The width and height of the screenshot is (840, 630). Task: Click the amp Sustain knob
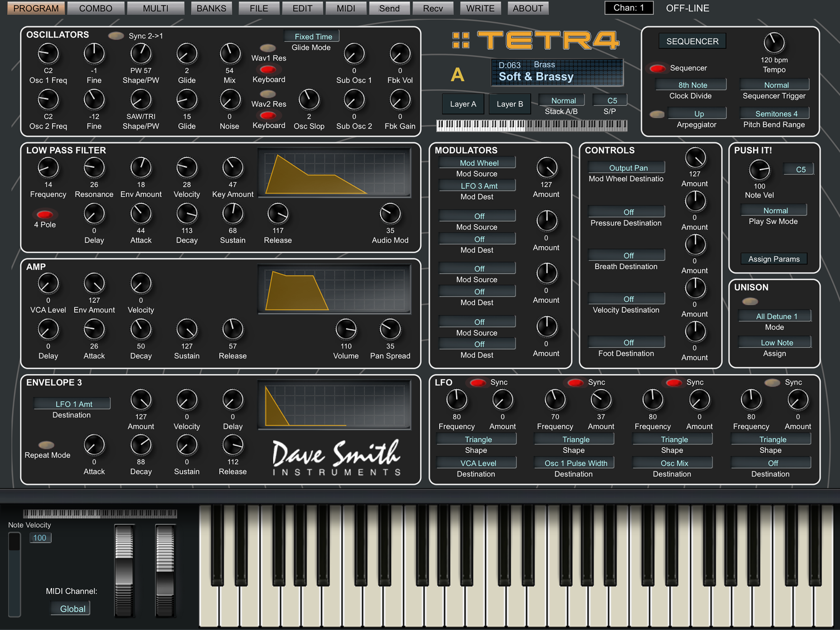(186, 329)
